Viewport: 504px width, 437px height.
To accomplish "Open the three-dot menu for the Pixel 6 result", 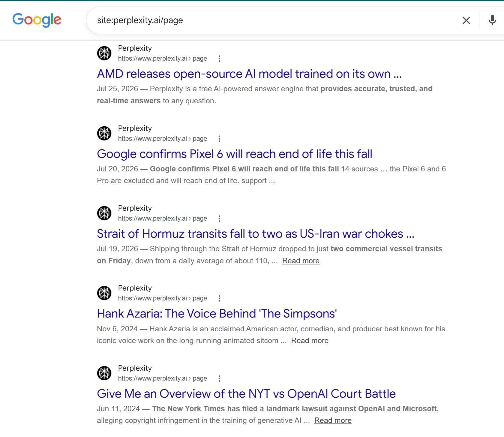I will pos(219,139).
